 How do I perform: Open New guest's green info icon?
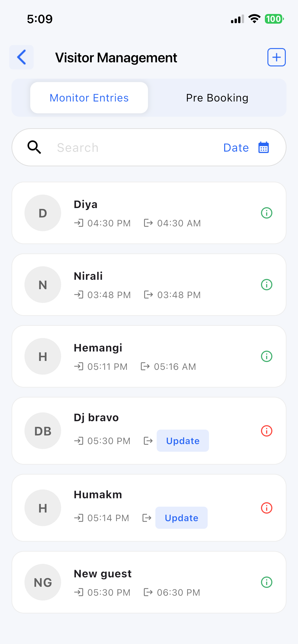pos(267,582)
